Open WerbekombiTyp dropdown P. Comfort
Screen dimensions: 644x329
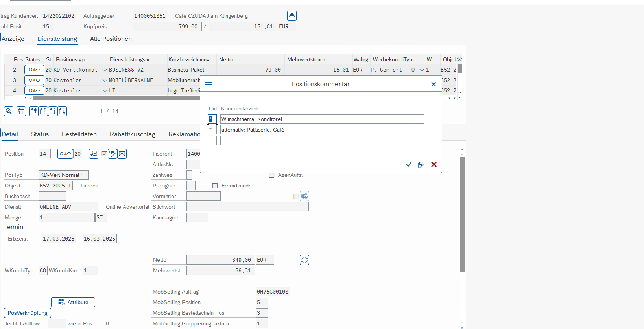[422, 70]
